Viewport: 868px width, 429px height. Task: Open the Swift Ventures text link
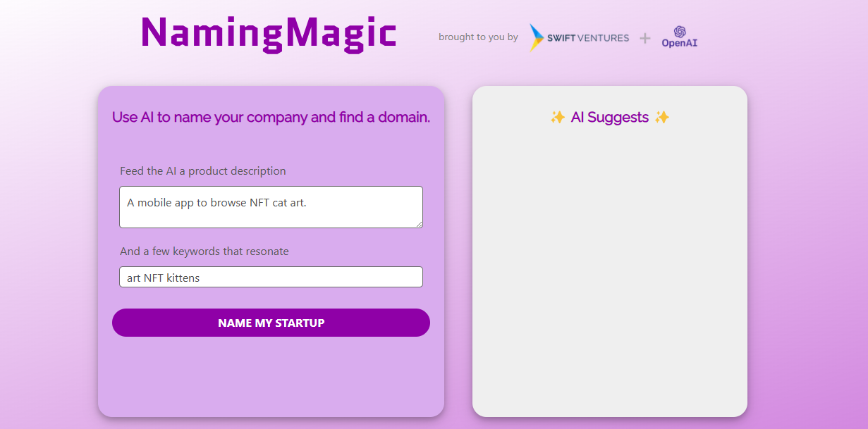coord(588,38)
